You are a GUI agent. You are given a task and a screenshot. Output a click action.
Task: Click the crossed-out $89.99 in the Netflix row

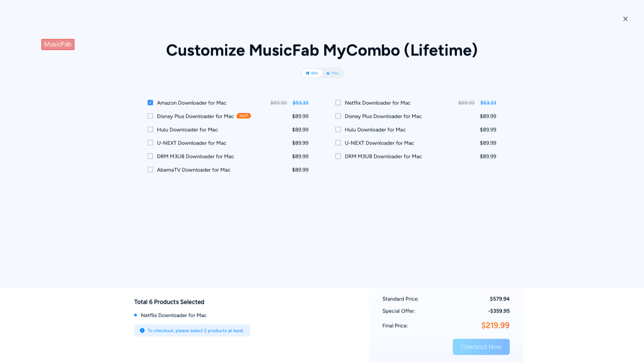466,103
